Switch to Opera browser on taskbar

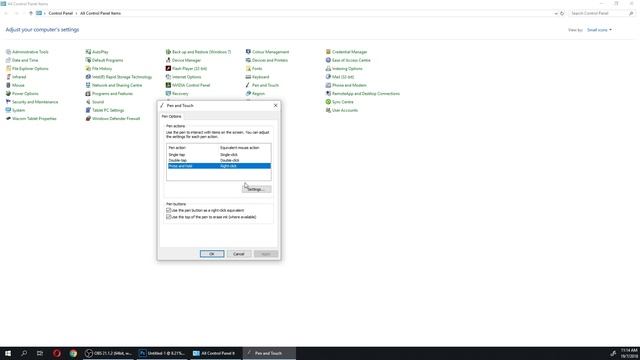click(x=57, y=353)
